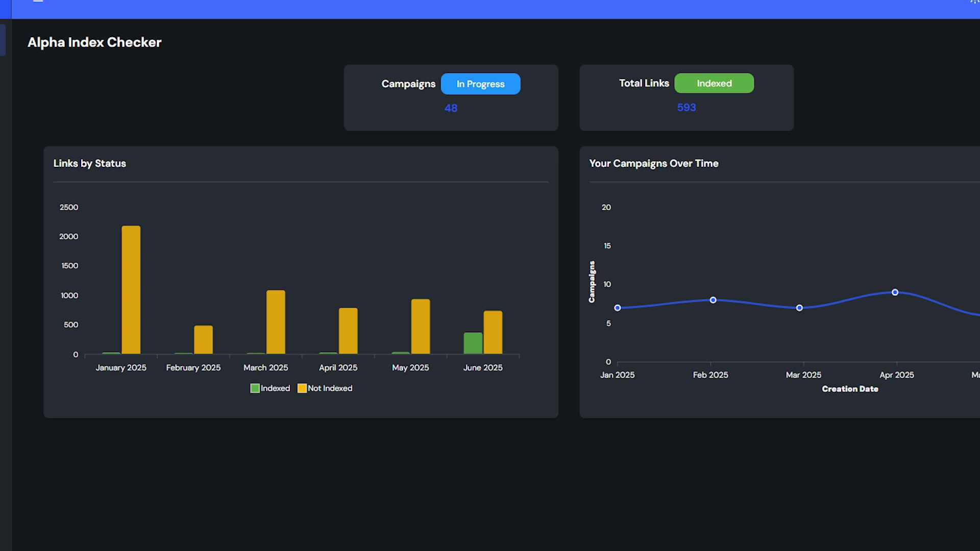Click the Mar 2025 line chart data point
Viewport: 980px width, 551px height.
(800, 308)
